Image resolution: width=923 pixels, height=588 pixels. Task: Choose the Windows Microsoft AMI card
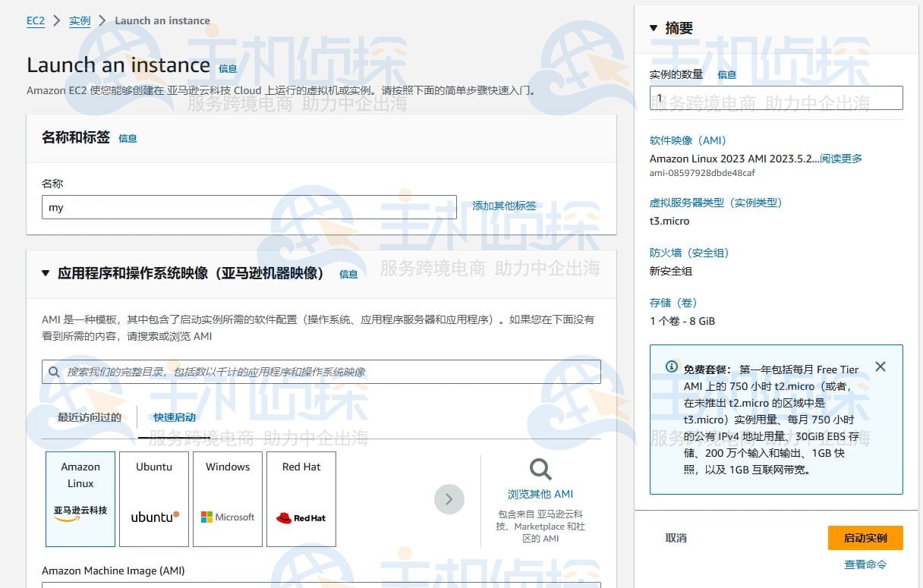[x=227, y=499]
